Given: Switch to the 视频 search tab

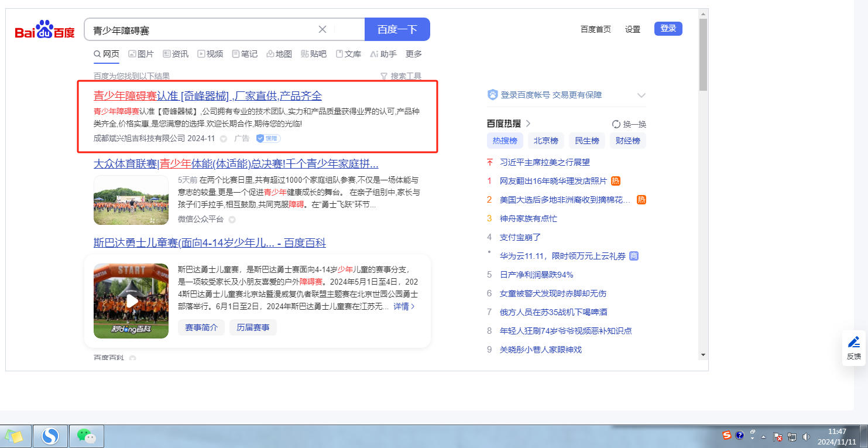Looking at the screenshot, I should click(210, 54).
